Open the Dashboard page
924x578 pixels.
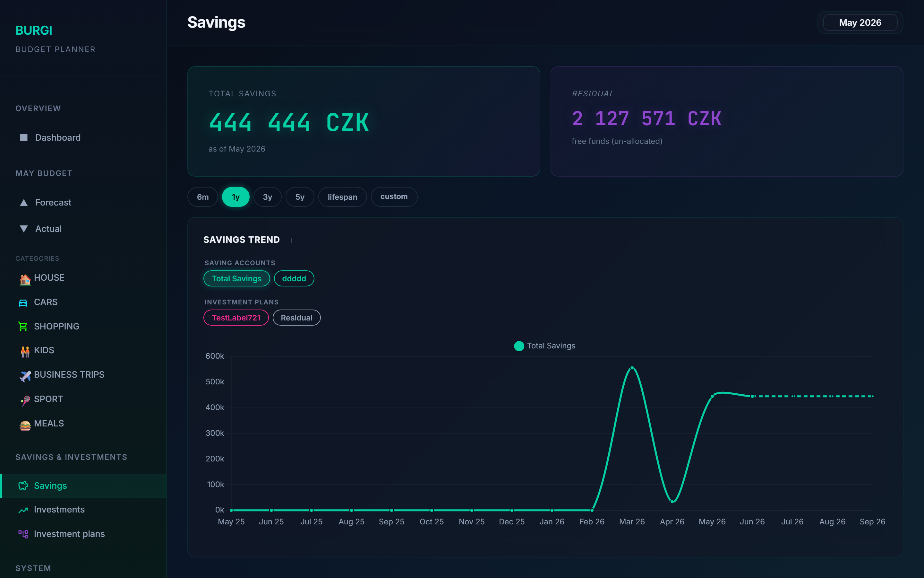(x=83, y=138)
